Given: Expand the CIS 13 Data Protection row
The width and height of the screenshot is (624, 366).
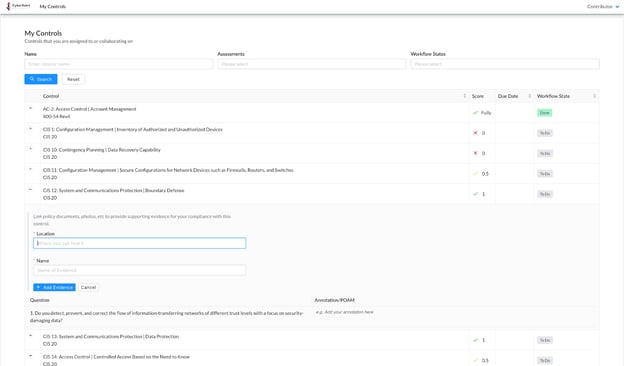Looking at the screenshot, I should coord(31,336).
